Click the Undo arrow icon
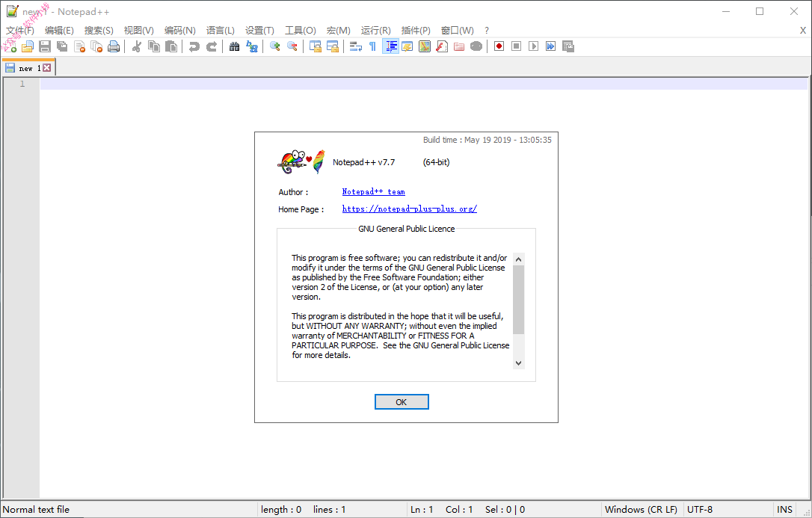Screen dimensions: 812x518 click(194, 46)
